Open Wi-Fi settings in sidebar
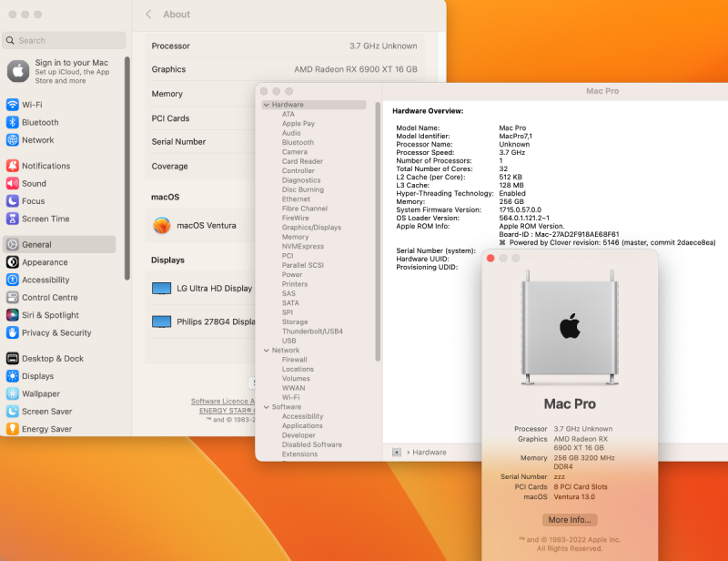This screenshot has height=561, width=728. (x=32, y=105)
